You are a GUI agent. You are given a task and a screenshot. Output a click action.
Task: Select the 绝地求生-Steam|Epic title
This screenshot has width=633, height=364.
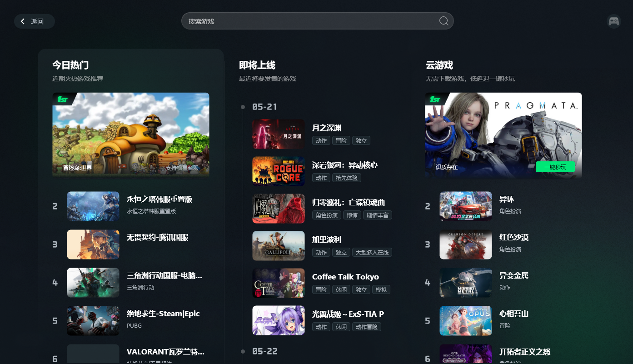tap(163, 314)
